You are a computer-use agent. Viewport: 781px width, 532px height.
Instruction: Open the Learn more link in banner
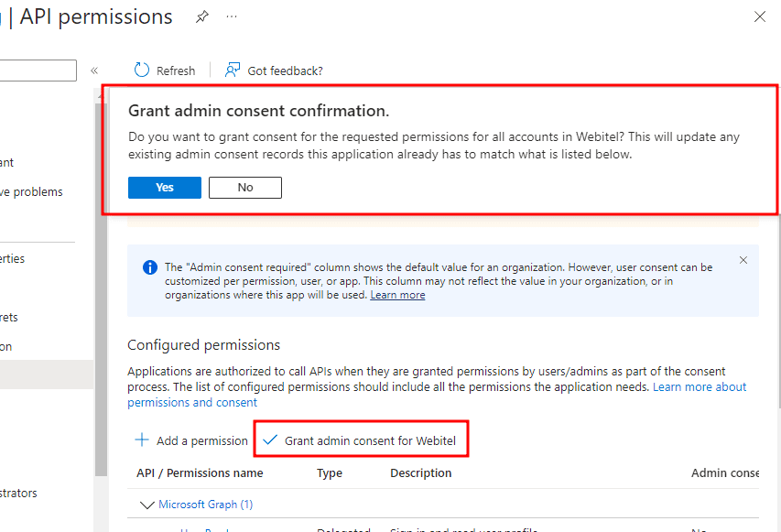point(397,295)
